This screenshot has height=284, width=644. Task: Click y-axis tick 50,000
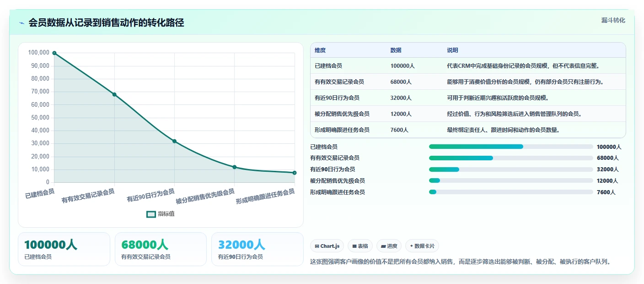pyautogui.click(x=40, y=118)
